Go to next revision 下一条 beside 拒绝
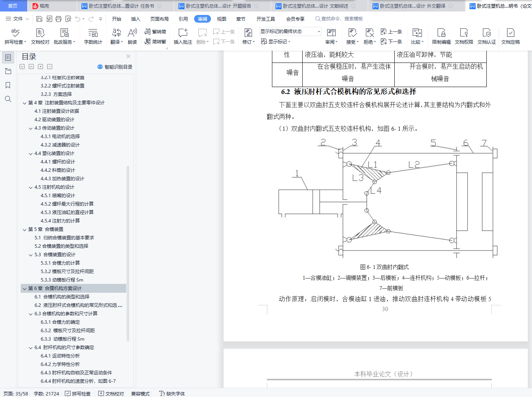 coord(391,41)
